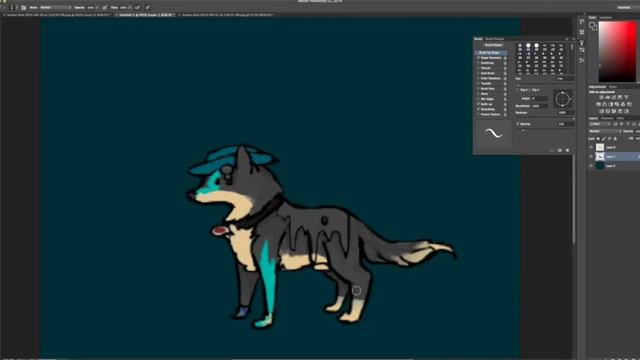Toggle the Spacing checkbox
640x360 pixels.
[x=518, y=124]
